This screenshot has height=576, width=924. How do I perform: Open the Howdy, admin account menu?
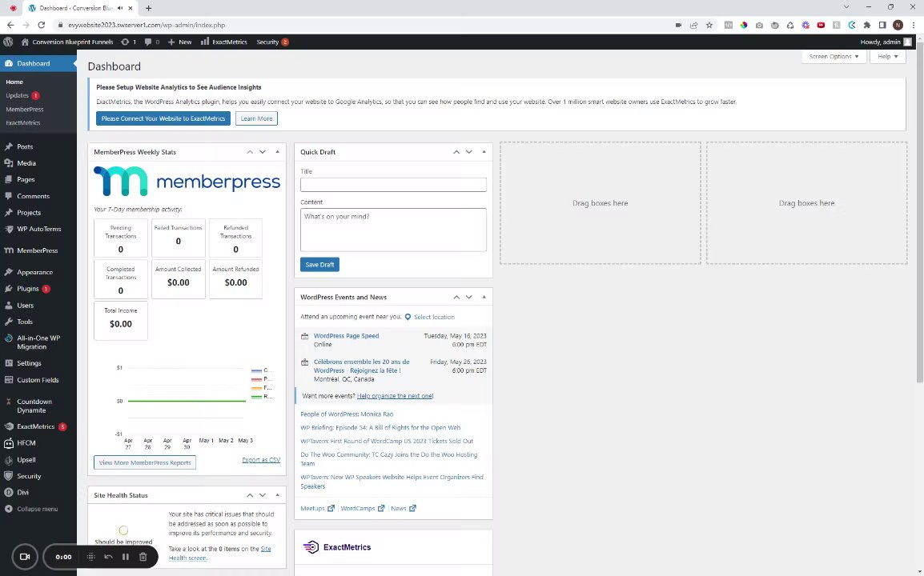[886, 42]
